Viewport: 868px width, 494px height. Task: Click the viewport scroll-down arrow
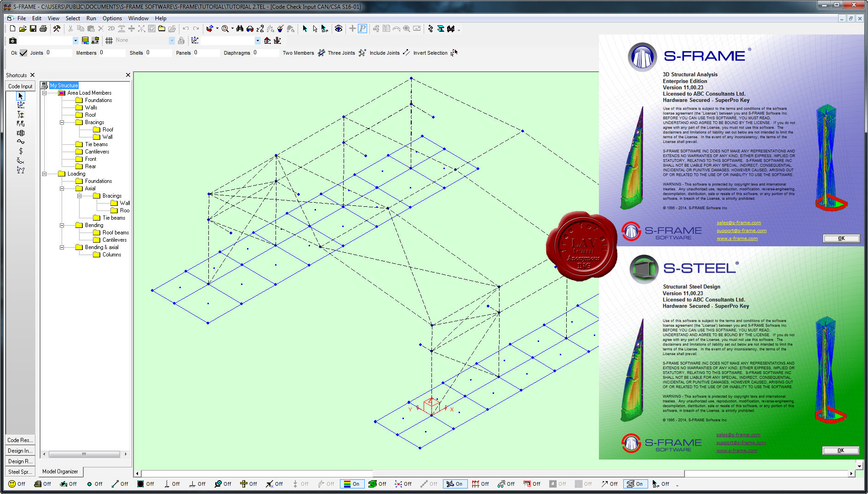coord(859,466)
